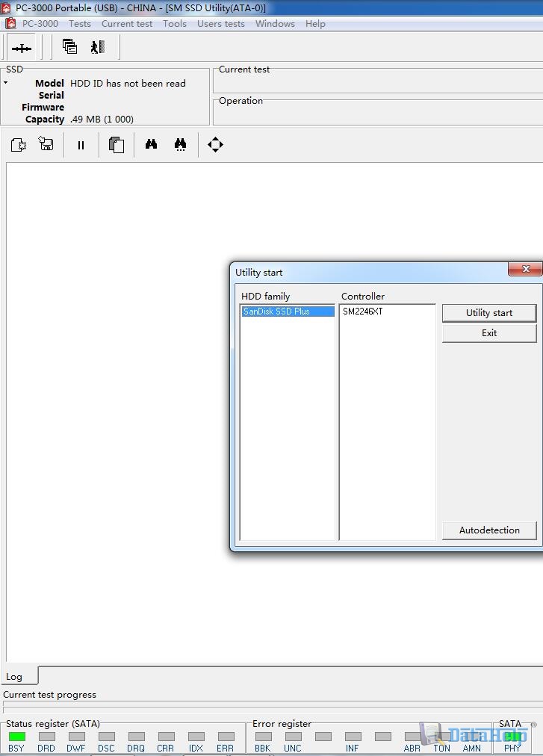The width and height of the screenshot is (543, 756).
Task: Click the CRR status indicator
Action: pos(167,737)
